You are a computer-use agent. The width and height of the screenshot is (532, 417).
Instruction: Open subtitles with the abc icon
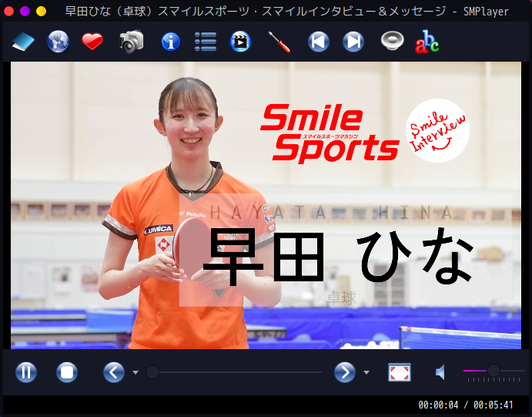click(427, 42)
